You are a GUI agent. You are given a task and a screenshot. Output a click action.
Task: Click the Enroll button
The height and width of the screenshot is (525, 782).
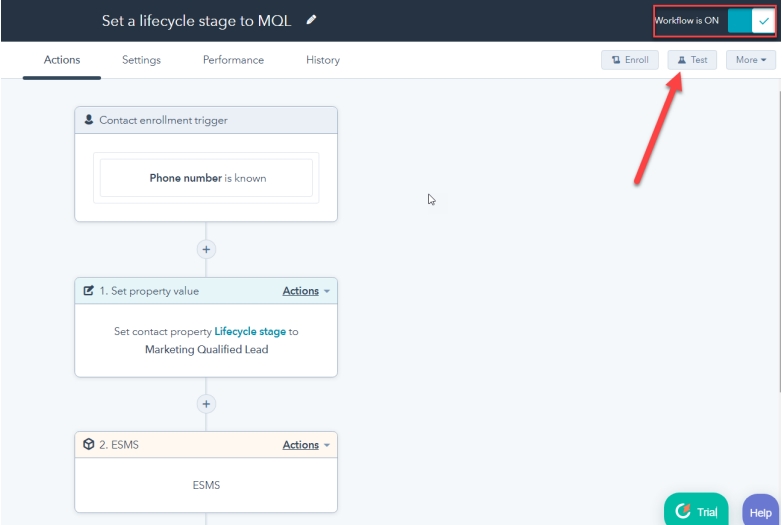(630, 60)
